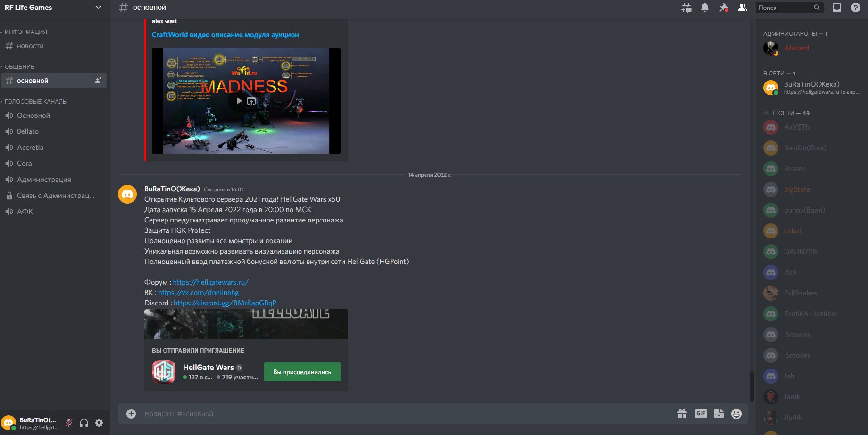
Task: Click the chat scrollbar thumb
Action: (x=752, y=386)
